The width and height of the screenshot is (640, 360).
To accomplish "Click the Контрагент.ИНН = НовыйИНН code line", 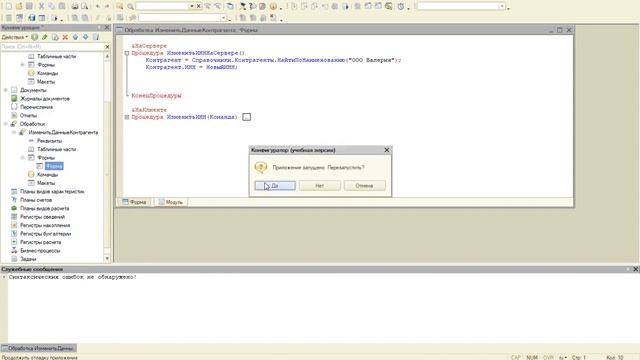I will pyautogui.click(x=191, y=67).
